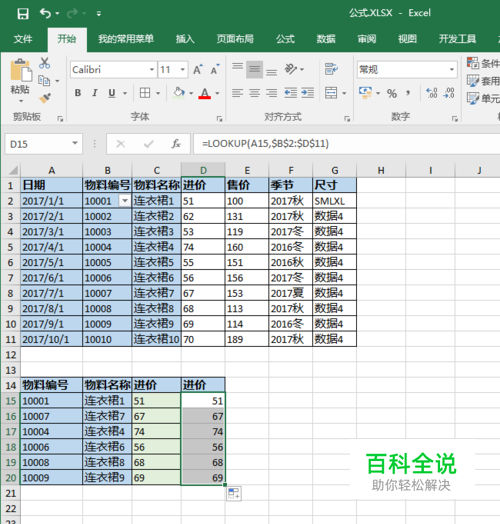The image size is (500, 524).
Task: Open the font size 11 dropdown
Action: [183, 70]
